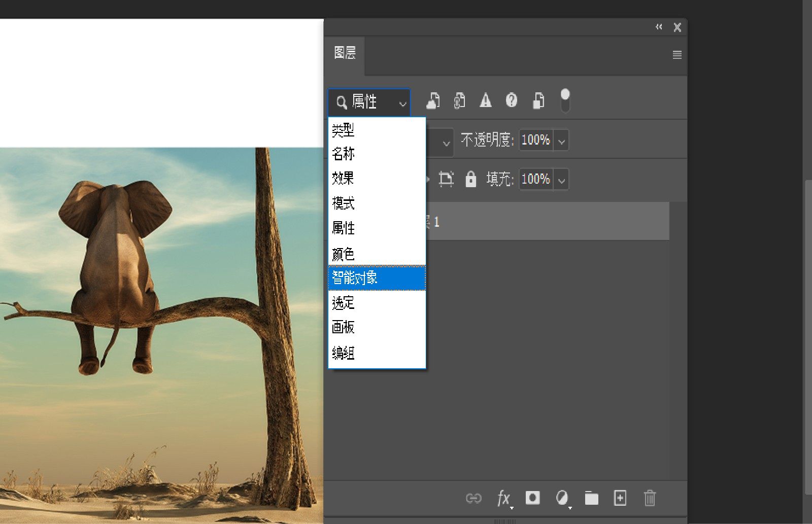Open the 不透明度 slider dropdown arrow

tap(561, 141)
